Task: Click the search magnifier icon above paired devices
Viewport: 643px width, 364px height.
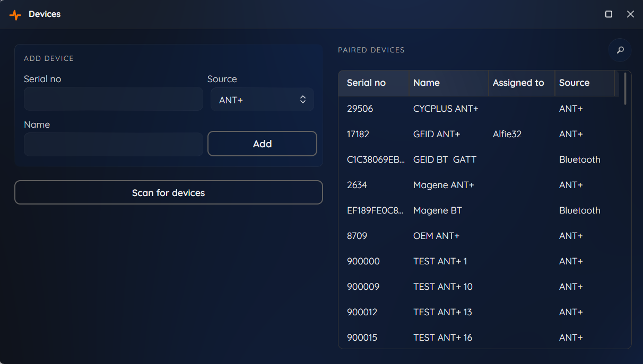Action: pyautogui.click(x=620, y=50)
